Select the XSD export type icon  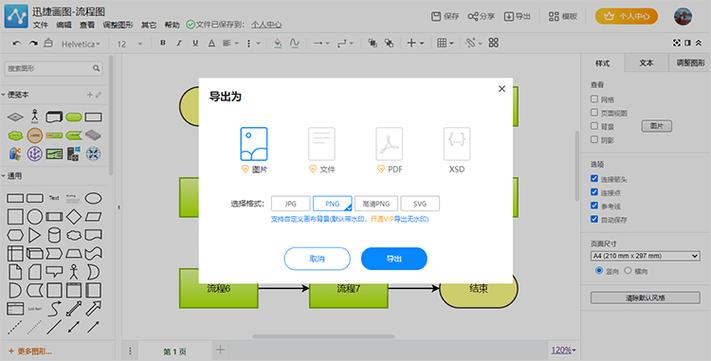click(x=457, y=144)
